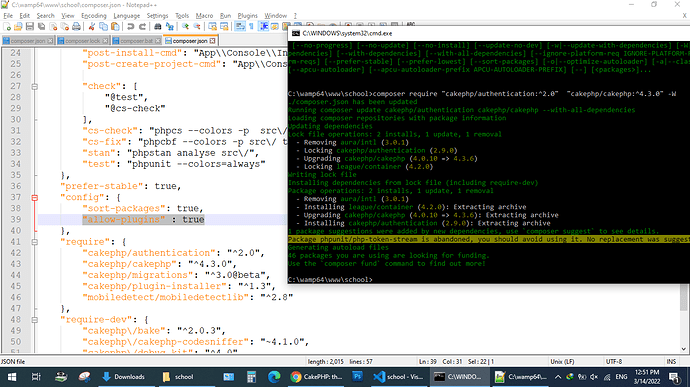Viewport: 690px width, 387px height.
Task: Open Photoshop from the taskbar
Action: [x=357, y=377]
